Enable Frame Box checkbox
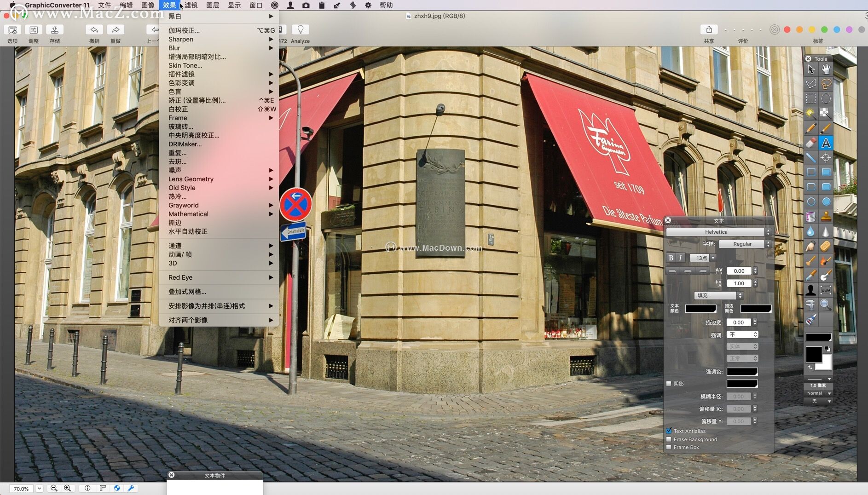Screen dimensions: 868x495 tap(669, 447)
